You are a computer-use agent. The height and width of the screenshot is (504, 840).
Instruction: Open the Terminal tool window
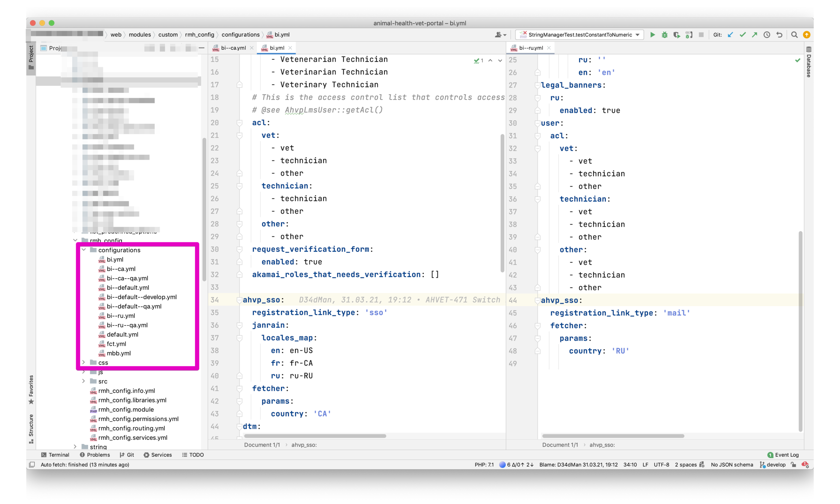55,455
